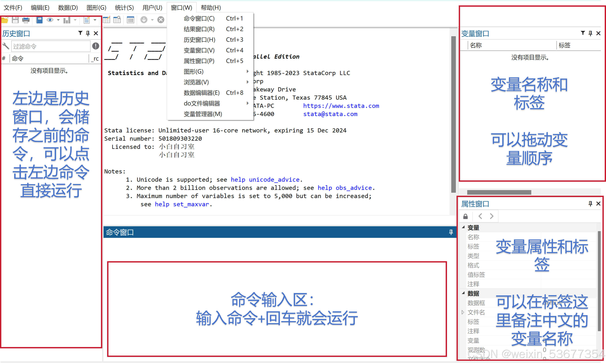Open the Viewer eye icon dropdown arrow
This screenshot has height=364, width=606.
(x=58, y=20)
